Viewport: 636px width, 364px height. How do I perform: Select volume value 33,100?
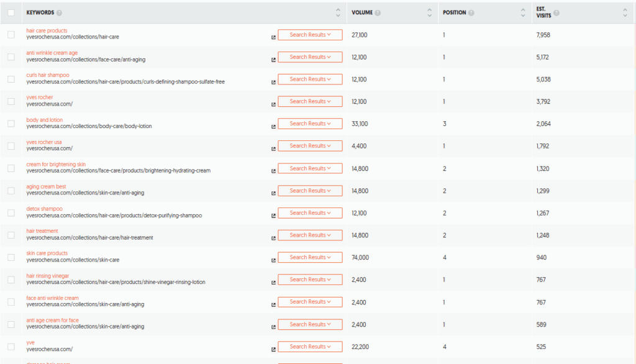[360, 124]
